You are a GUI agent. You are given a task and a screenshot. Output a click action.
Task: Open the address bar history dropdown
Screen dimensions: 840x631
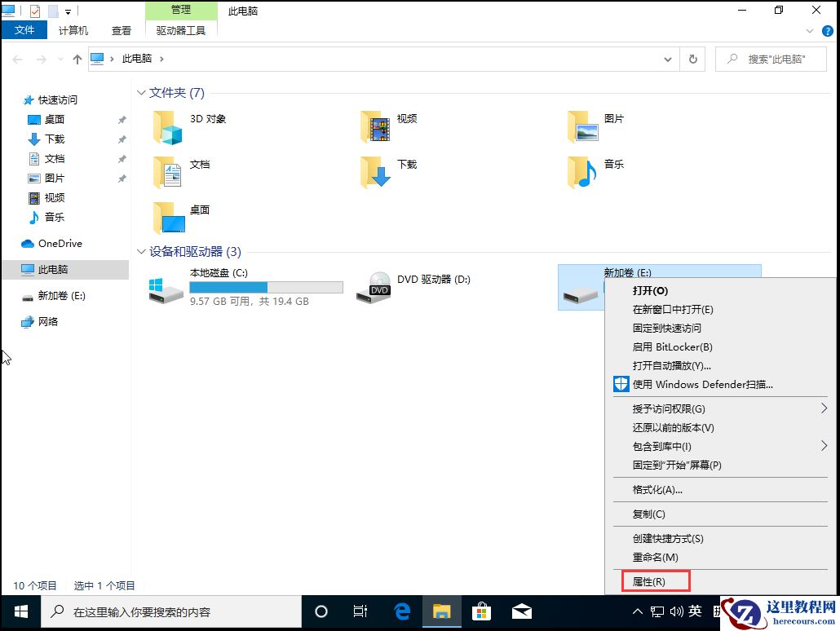667,59
